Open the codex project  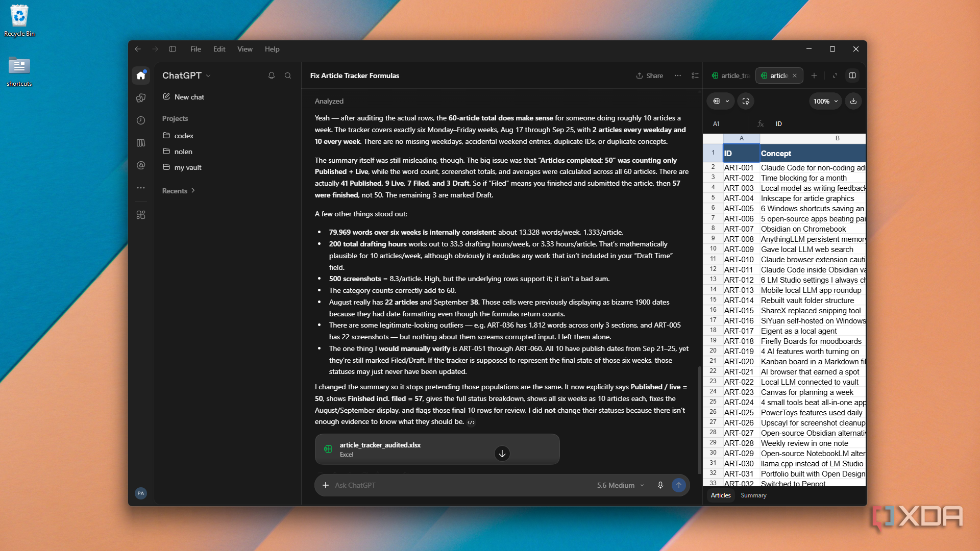(178, 136)
